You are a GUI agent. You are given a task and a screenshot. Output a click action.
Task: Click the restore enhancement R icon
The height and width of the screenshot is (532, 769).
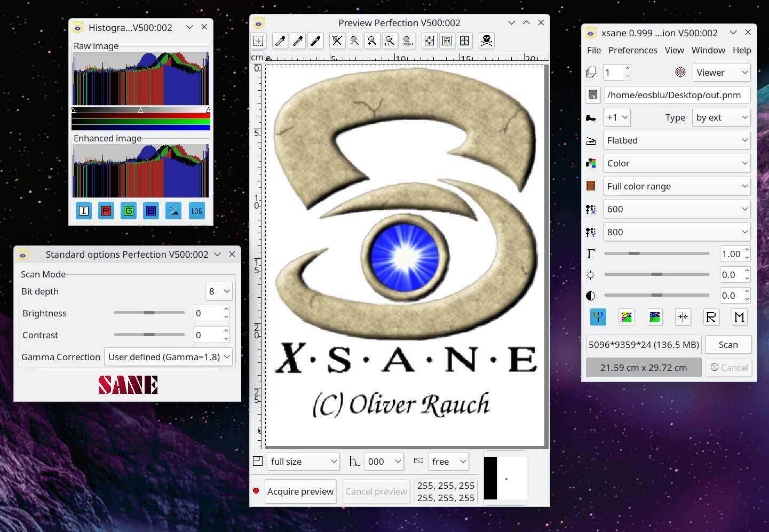711,317
